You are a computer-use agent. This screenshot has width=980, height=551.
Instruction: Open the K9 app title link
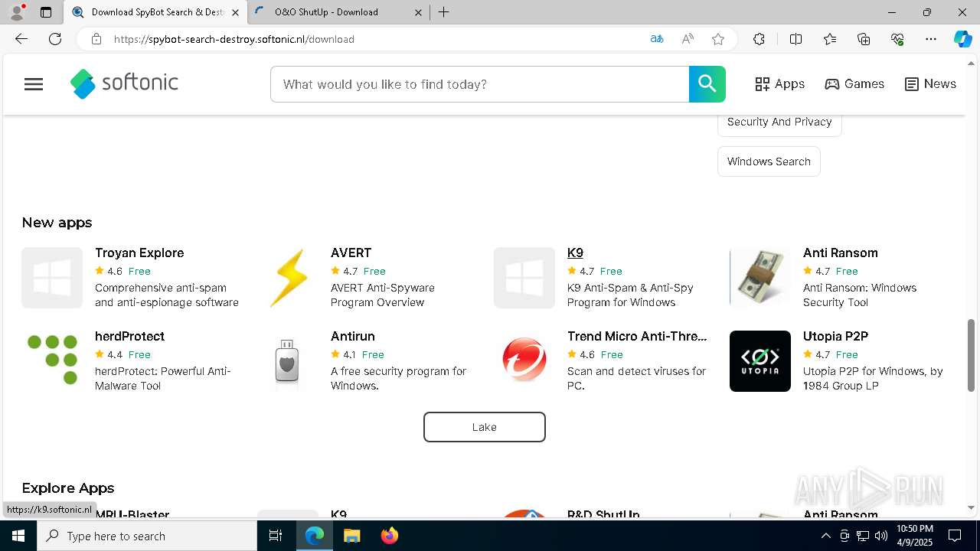click(575, 253)
